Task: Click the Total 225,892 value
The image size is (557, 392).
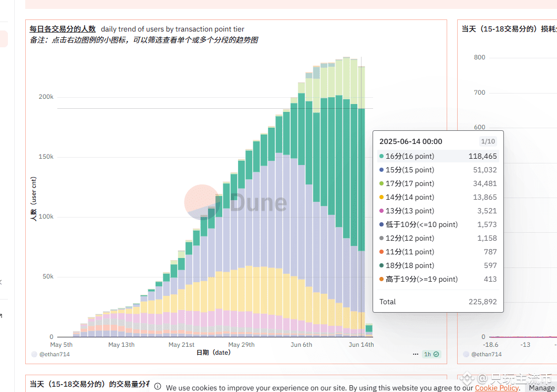Action: tap(482, 302)
